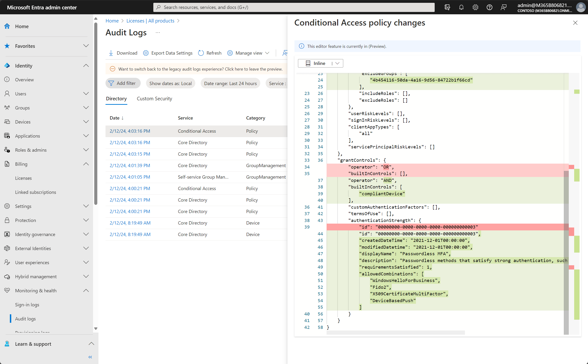Click the search resources input field
588x364 pixels.
click(x=294, y=7)
